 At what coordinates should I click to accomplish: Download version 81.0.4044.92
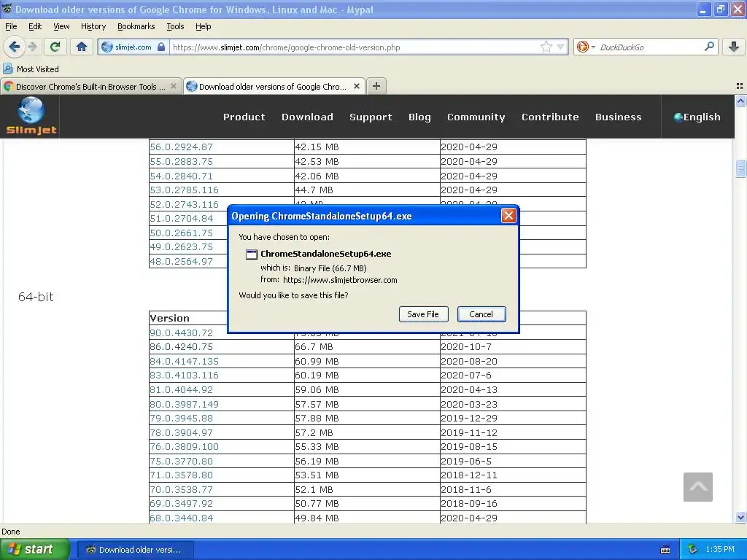(x=181, y=389)
